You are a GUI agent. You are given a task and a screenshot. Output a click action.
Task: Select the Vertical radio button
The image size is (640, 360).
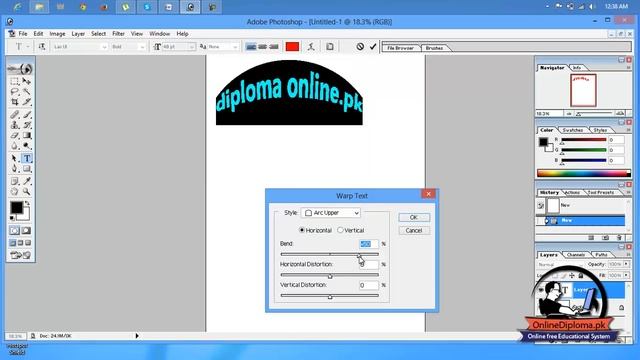[340, 230]
